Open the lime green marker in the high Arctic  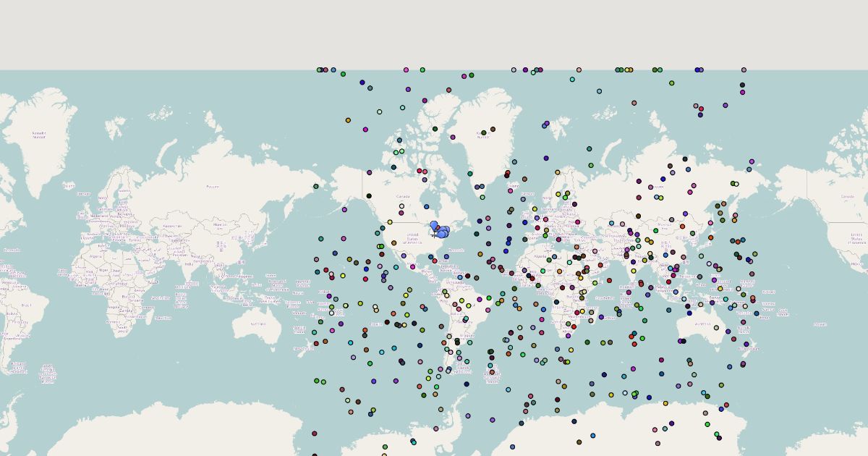(x=671, y=83)
